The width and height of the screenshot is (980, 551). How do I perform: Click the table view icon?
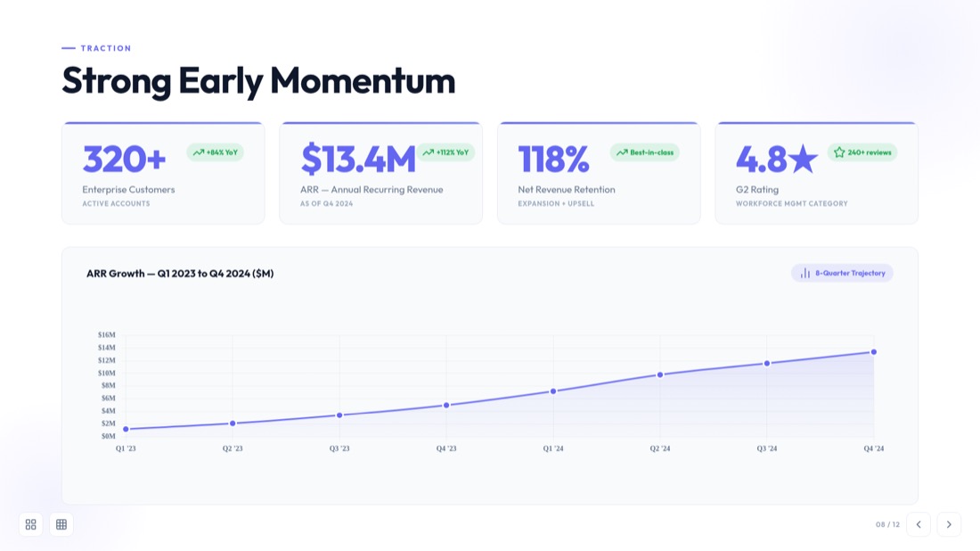(x=61, y=524)
